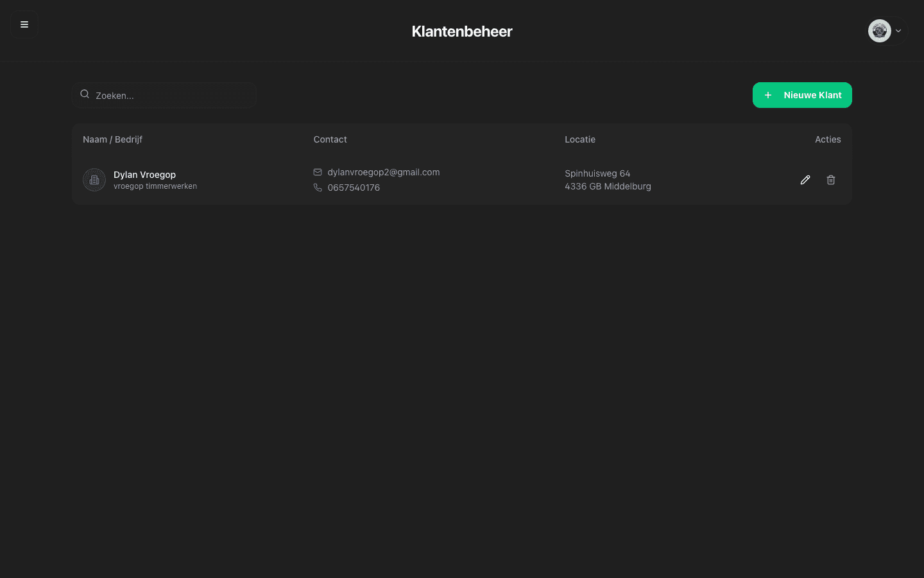Click the company avatar for vroegop timmerwerken
The height and width of the screenshot is (578, 924).
[94, 180]
